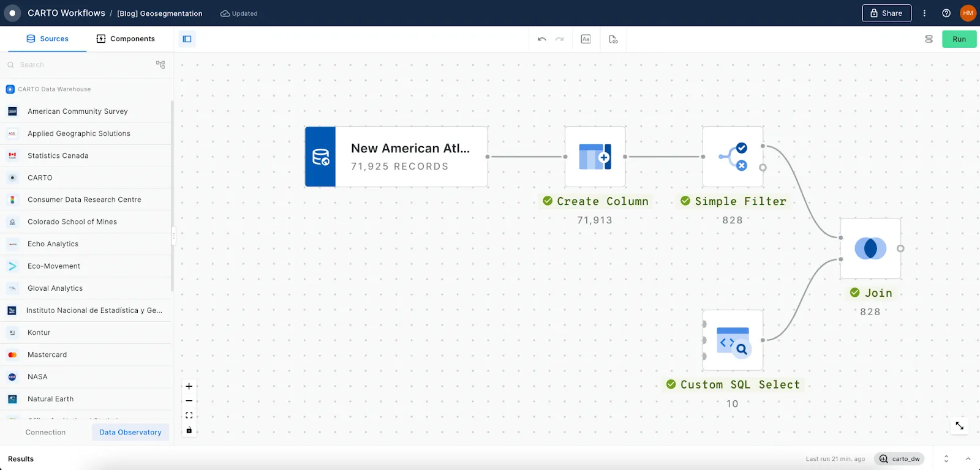980x470 pixels.
Task: Select the Simple Filter node icon
Action: tap(733, 157)
